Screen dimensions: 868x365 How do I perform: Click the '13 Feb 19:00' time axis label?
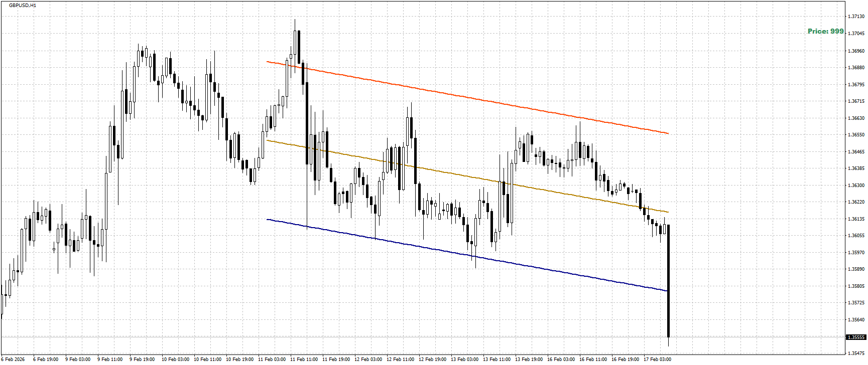[x=529, y=359]
